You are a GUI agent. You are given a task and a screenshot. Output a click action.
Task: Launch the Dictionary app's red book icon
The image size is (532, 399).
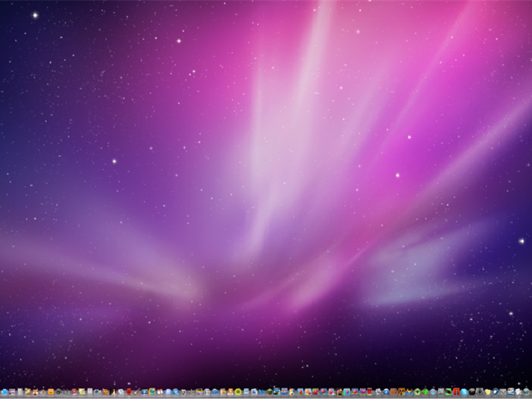pos(72,391)
